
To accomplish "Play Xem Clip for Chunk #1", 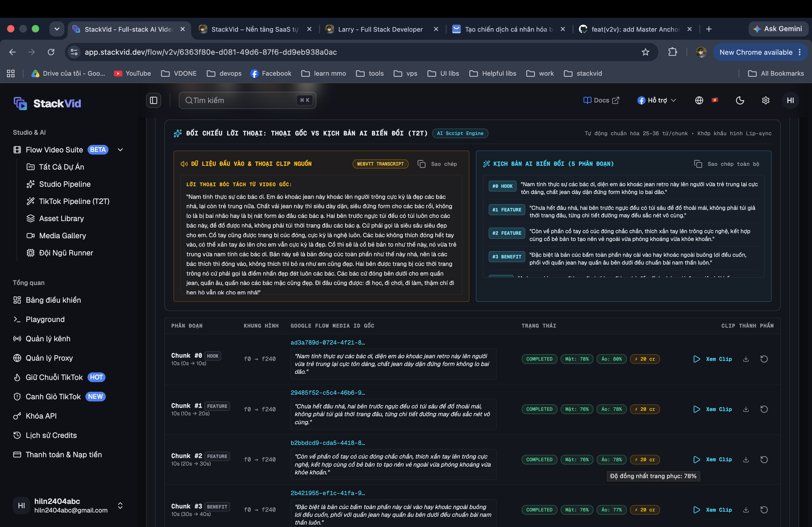I will [x=713, y=409].
